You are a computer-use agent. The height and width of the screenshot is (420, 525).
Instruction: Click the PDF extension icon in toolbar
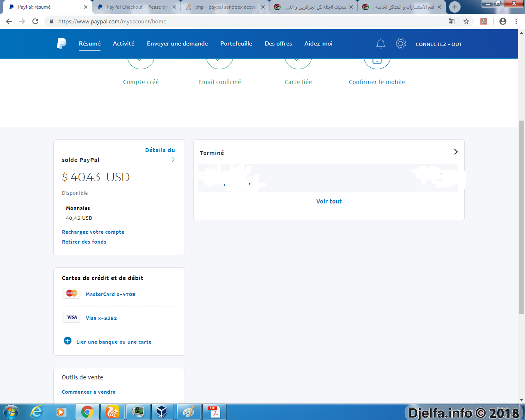coord(484,21)
